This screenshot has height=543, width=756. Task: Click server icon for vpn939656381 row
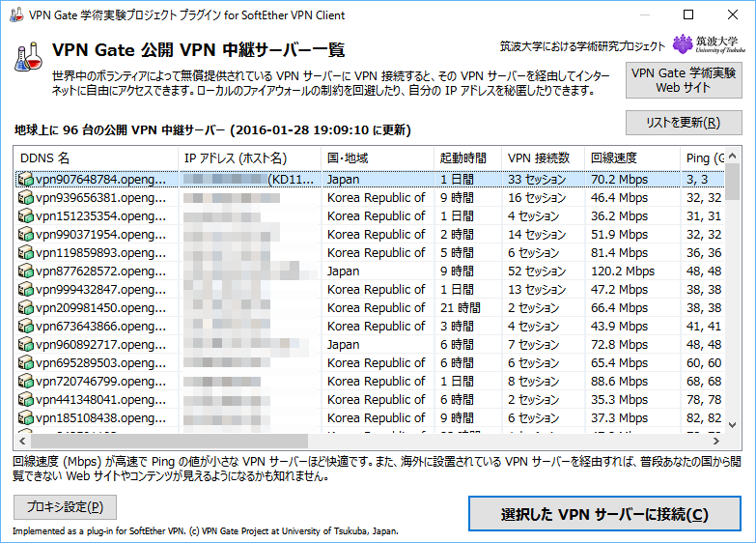(25, 198)
